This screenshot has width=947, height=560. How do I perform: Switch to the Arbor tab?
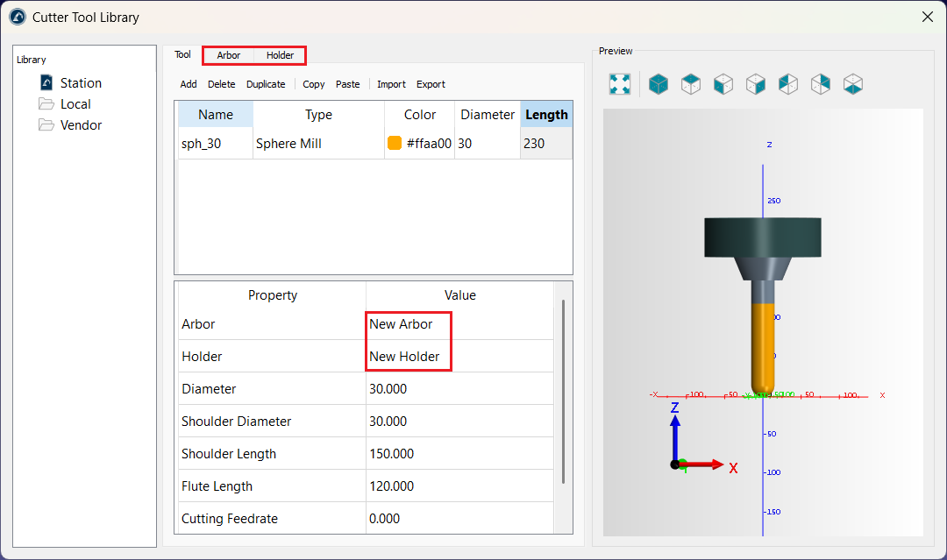tap(228, 55)
